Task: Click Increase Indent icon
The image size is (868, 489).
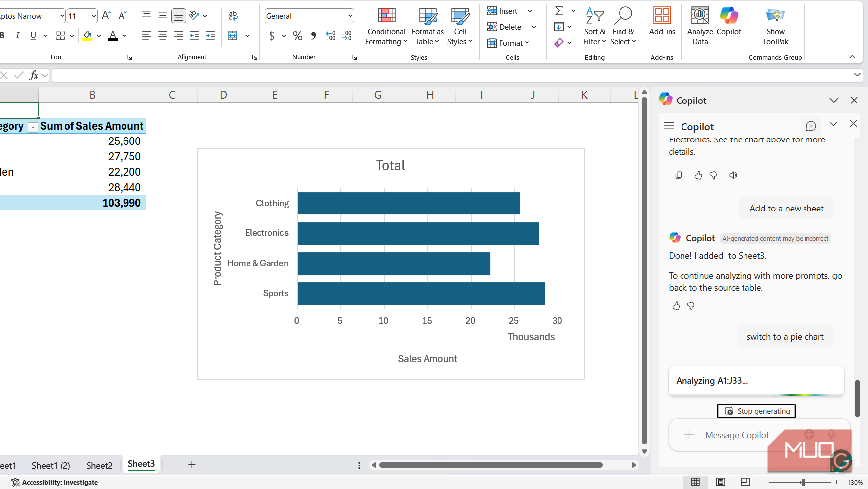Action: click(210, 35)
